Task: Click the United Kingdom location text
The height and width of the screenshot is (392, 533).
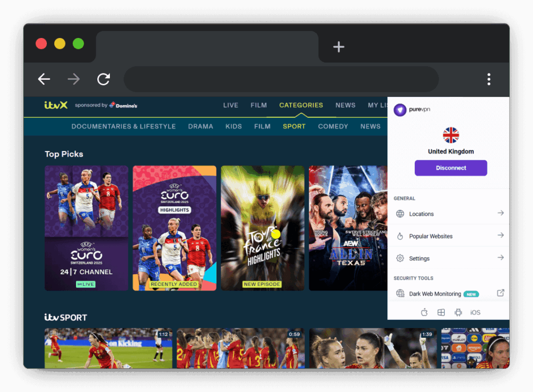Action: (451, 151)
